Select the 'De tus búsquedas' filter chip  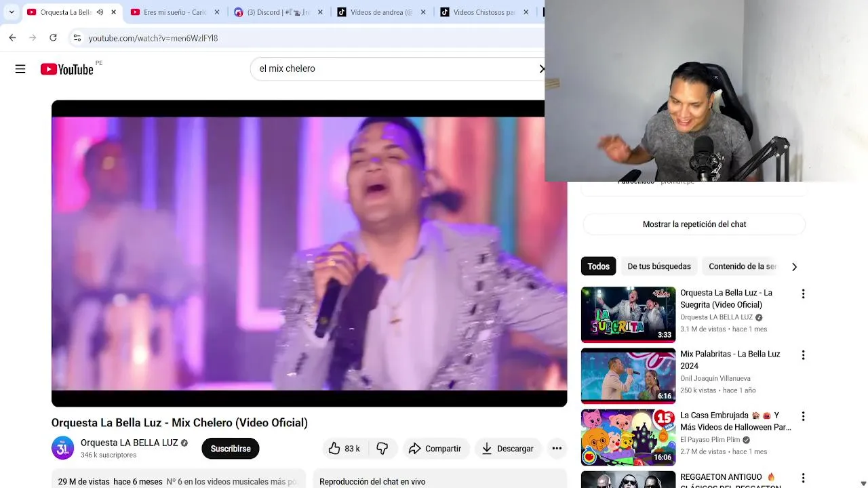coord(659,266)
